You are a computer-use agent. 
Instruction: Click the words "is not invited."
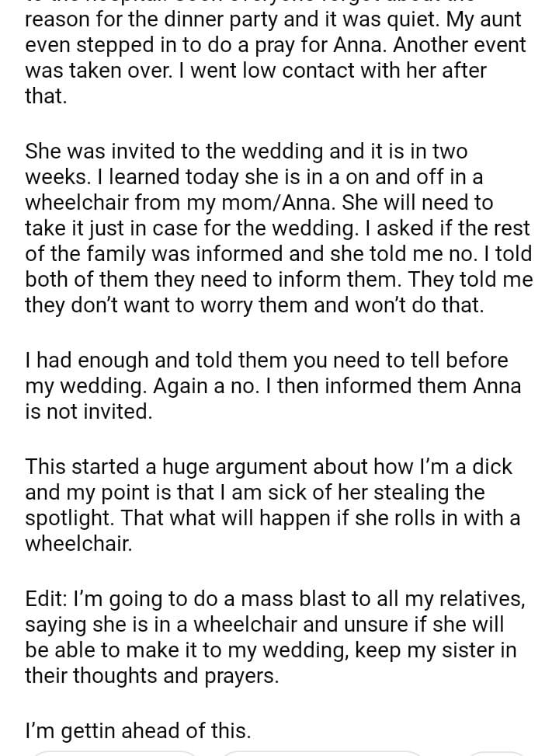point(89,412)
